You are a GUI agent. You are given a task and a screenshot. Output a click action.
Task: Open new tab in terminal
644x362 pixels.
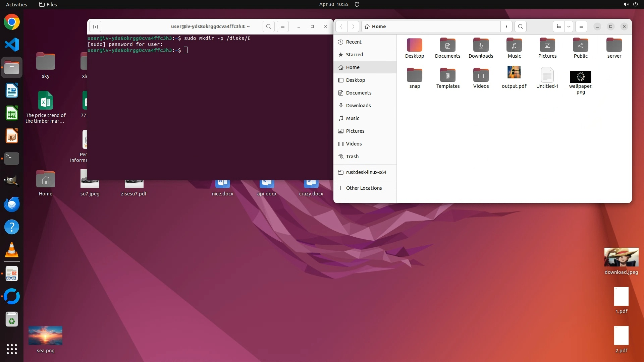[x=95, y=26]
